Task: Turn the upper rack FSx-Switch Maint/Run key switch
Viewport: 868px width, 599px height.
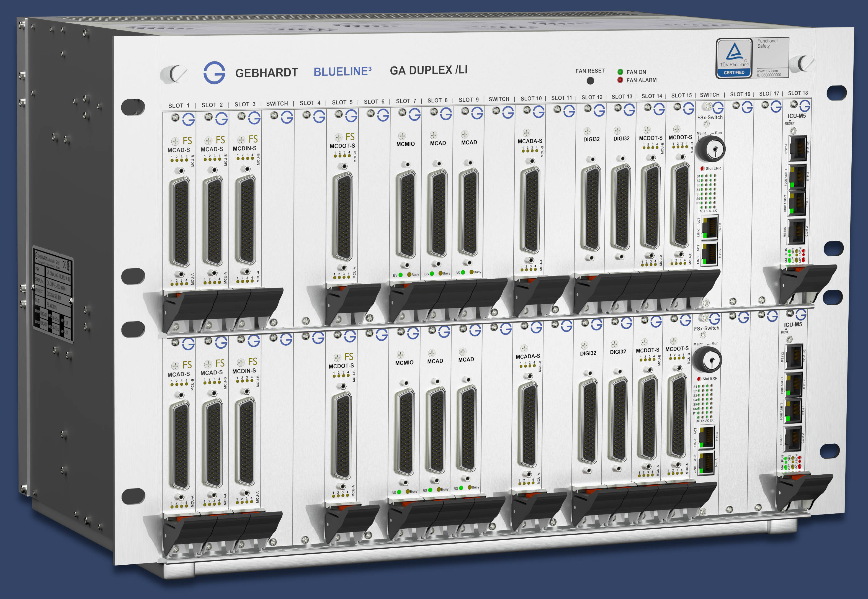Action: tap(710, 149)
